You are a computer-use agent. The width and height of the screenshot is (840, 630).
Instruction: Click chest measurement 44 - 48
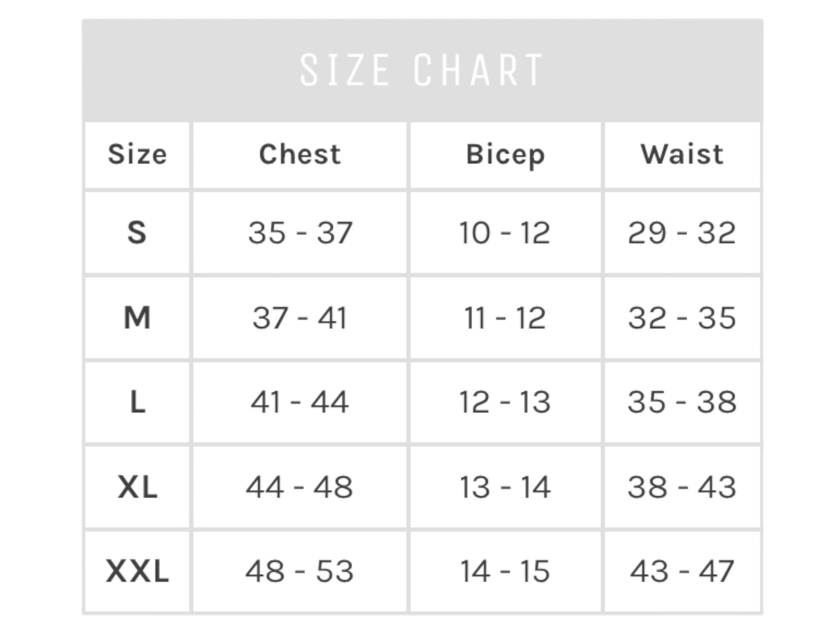coord(300,487)
